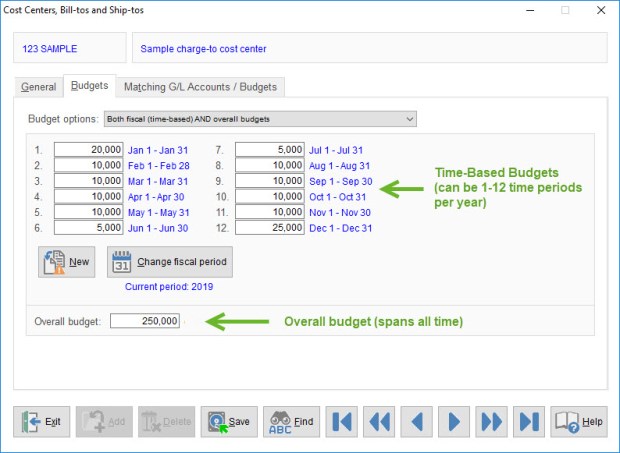Edit period 3 budget for Mar 1 - Mar 31
Image resolution: width=620 pixels, height=453 pixels.
tap(89, 181)
